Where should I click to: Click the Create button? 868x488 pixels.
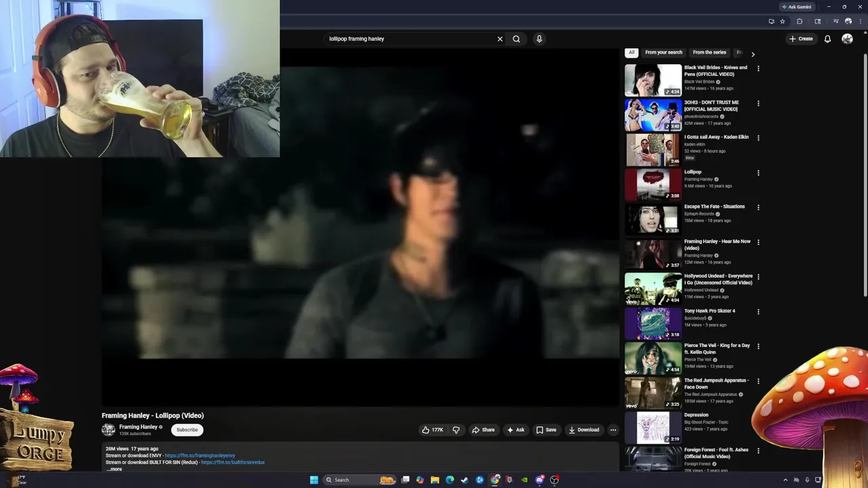pos(801,39)
